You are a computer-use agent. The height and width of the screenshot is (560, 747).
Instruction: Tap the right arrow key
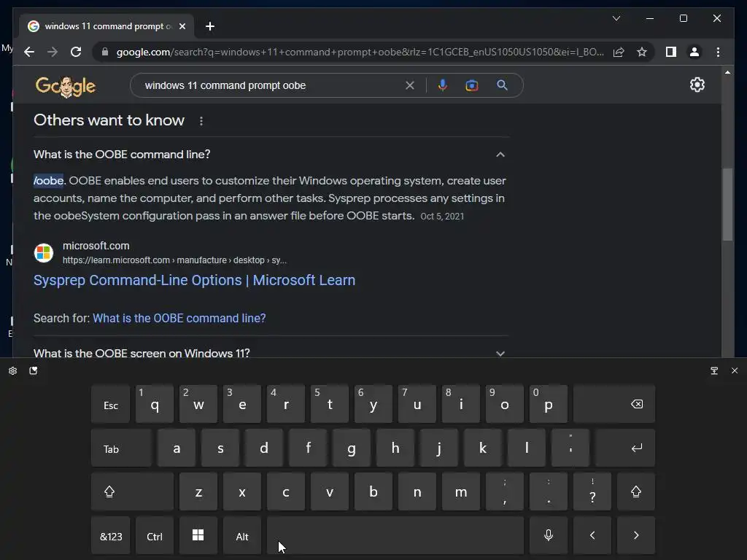[x=636, y=536]
